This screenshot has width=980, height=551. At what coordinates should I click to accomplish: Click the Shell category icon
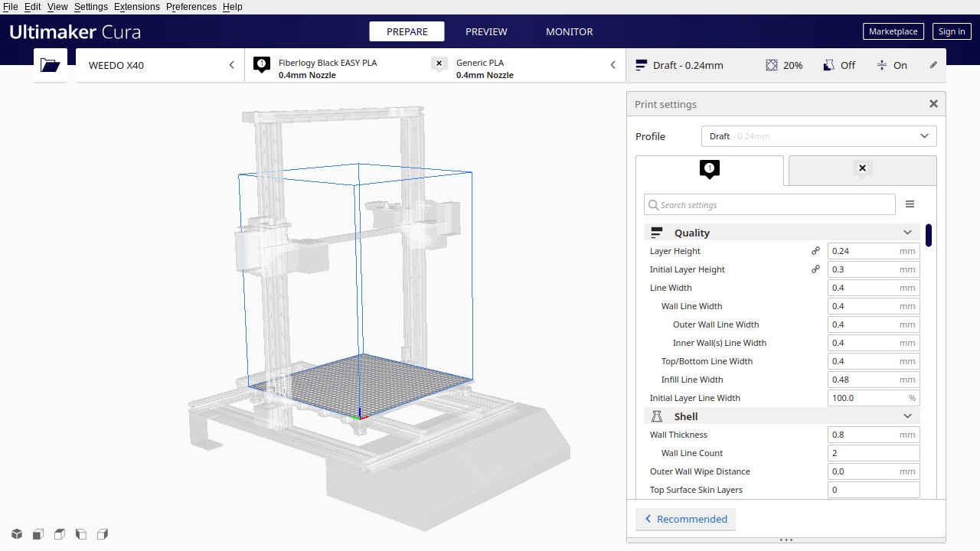[x=656, y=416]
